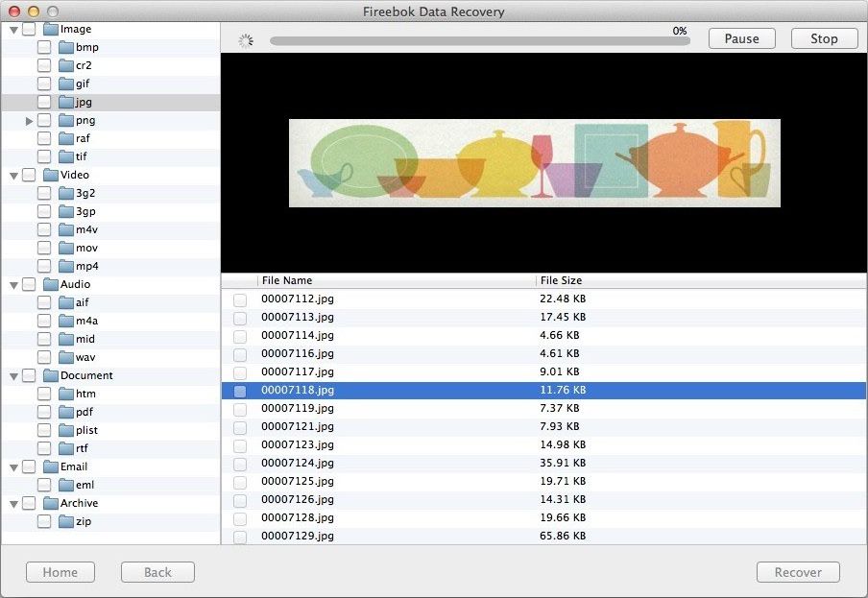
Task: Sort by File Name column header
Action: (x=397, y=280)
